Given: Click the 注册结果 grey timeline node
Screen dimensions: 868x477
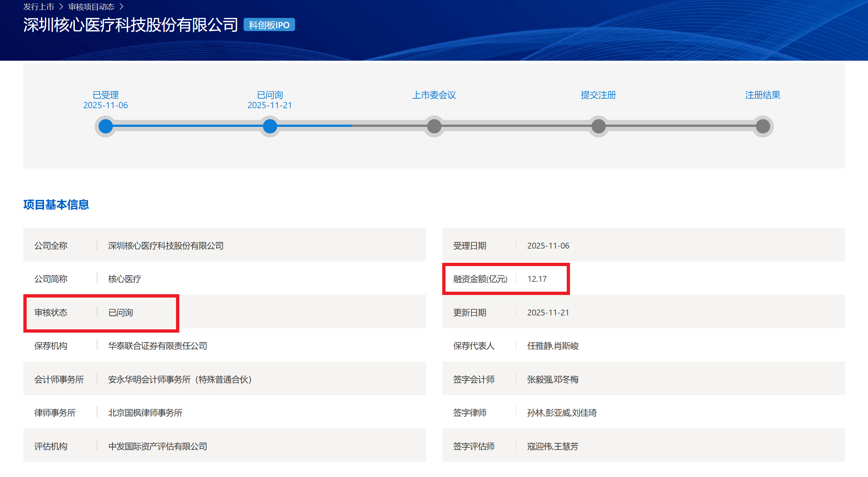Looking at the screenshot, I should (x=763, y=126).
